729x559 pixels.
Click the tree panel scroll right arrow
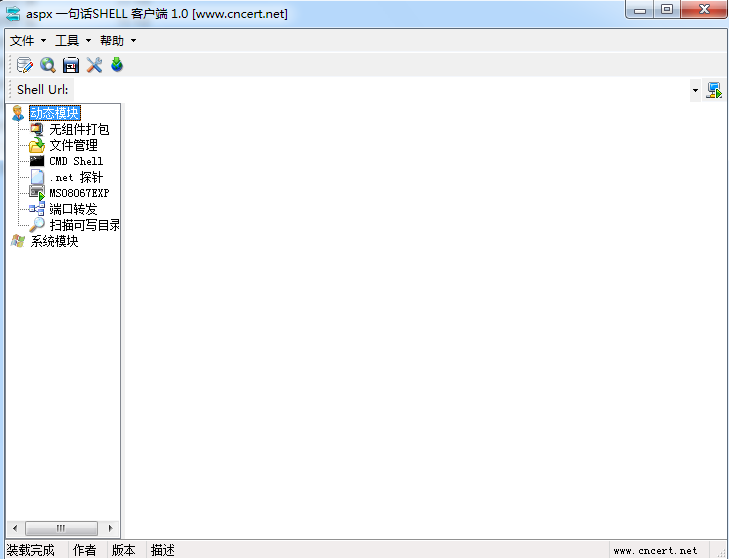(x=110, y=528)
